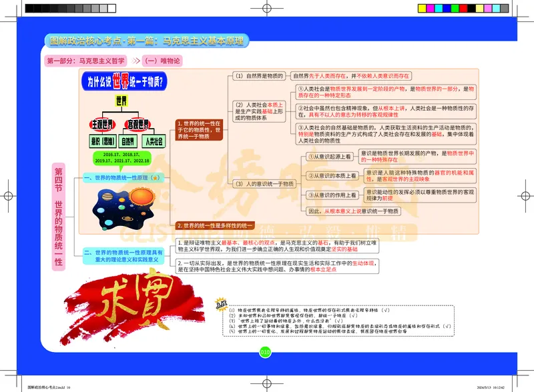Collapse the ①从意识起源上看 node
The width and height of the screenshot is (534, 392).
(330, 155)
